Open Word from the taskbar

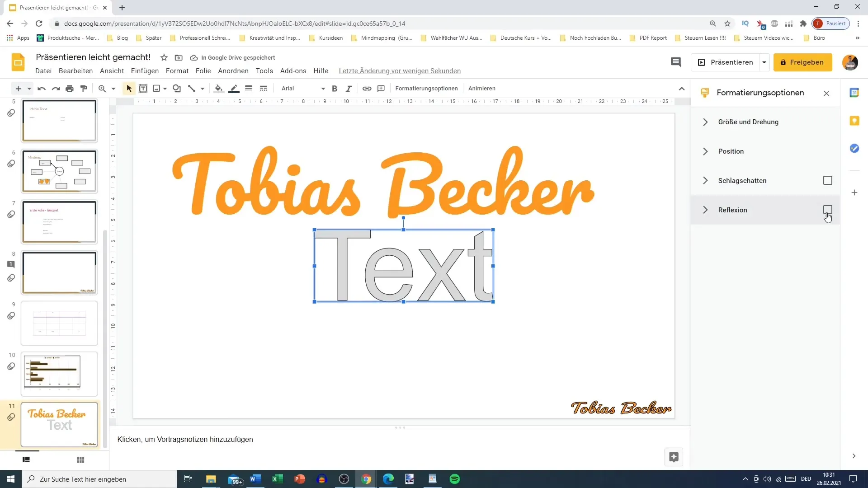point(255,479)
